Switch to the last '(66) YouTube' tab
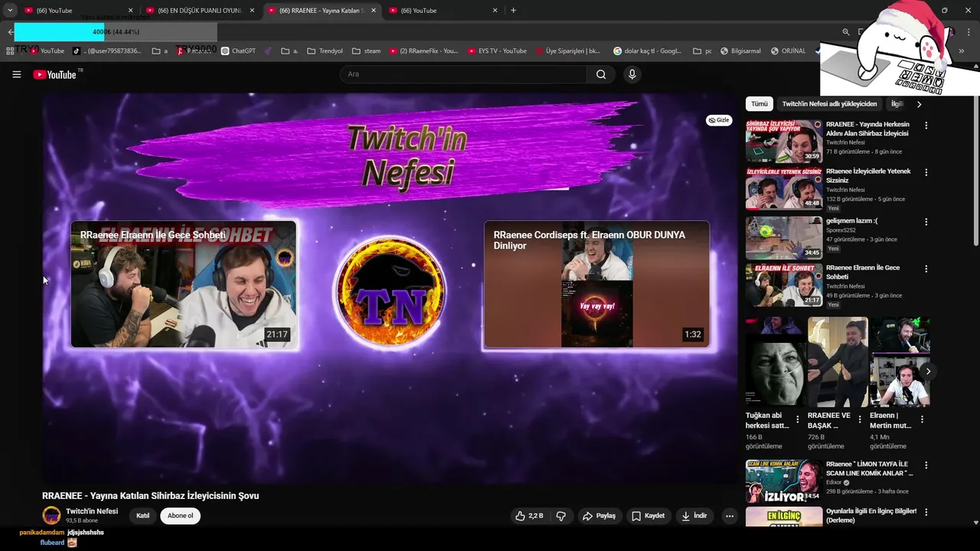 [x=443, y=11]
